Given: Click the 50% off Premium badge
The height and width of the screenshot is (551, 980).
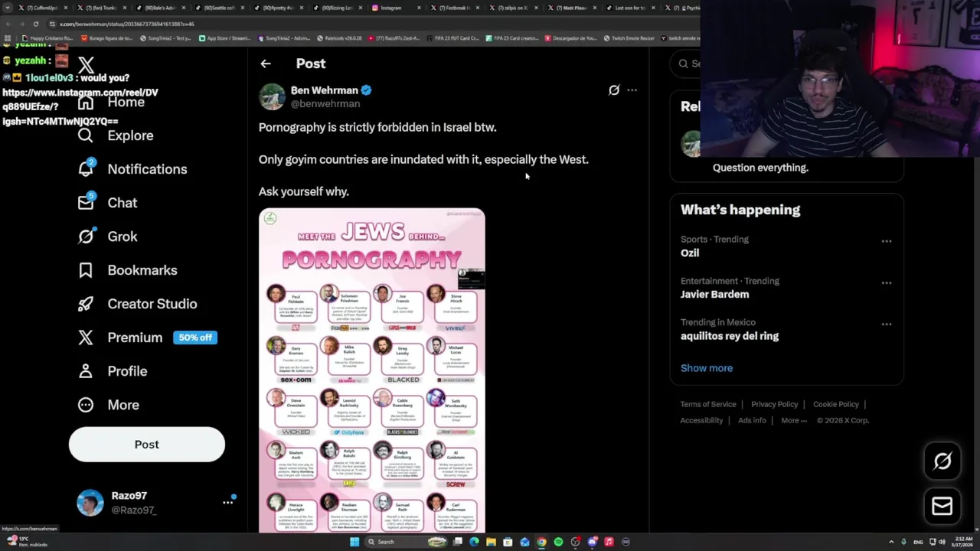Looking at the screenshot, I should pyautogui.click(x=195, y=337).
